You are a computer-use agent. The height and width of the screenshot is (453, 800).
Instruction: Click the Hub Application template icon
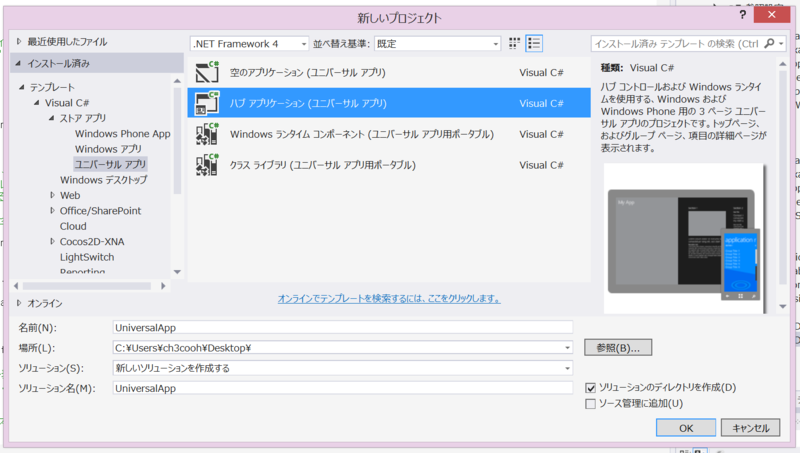(207, 103)
